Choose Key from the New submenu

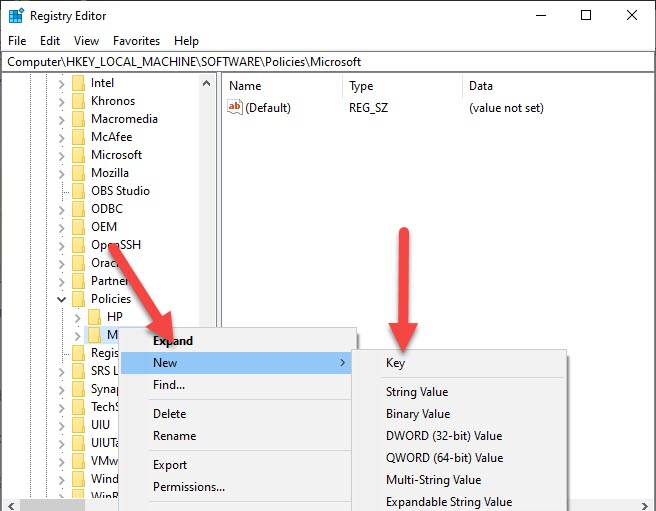[395, 363]
